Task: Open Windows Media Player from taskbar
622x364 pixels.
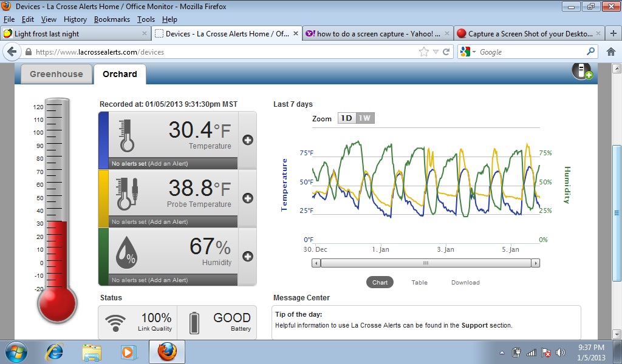Action: (x=129, y=352)
